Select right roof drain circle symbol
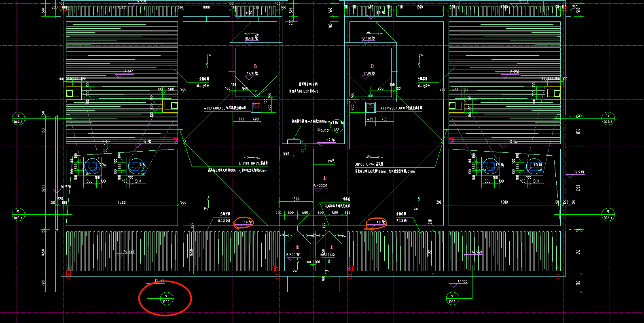 [442, 141]
